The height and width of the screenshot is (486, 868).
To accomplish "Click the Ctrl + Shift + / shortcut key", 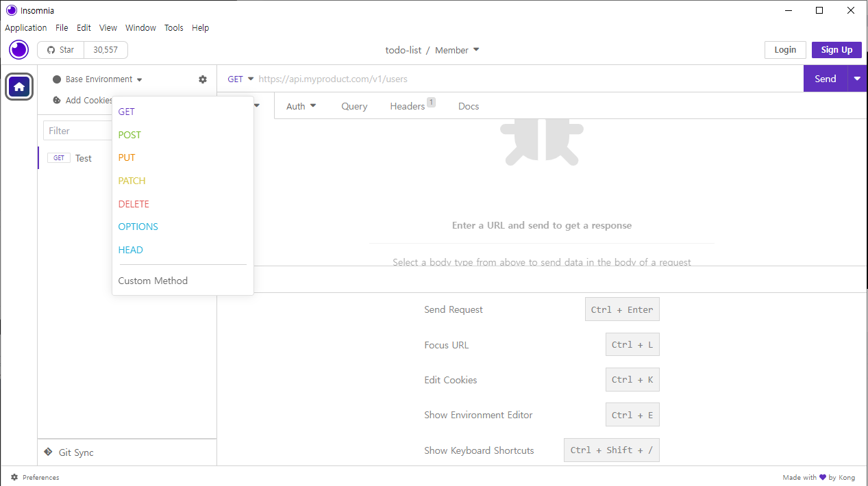I will click(612, 450).
